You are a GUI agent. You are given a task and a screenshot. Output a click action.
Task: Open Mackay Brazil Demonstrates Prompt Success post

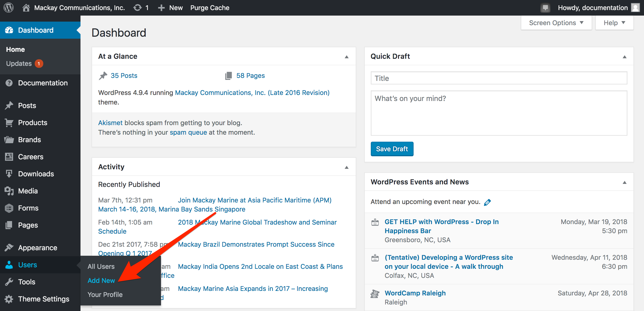click(256, 244)
